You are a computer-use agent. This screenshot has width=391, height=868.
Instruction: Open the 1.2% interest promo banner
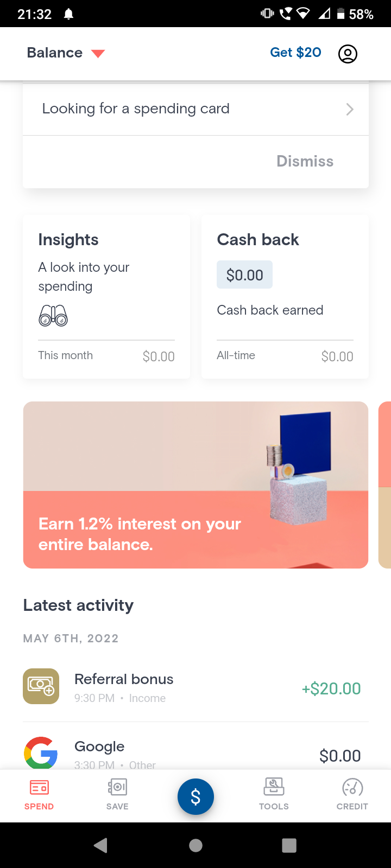click(x=195, y=485)
